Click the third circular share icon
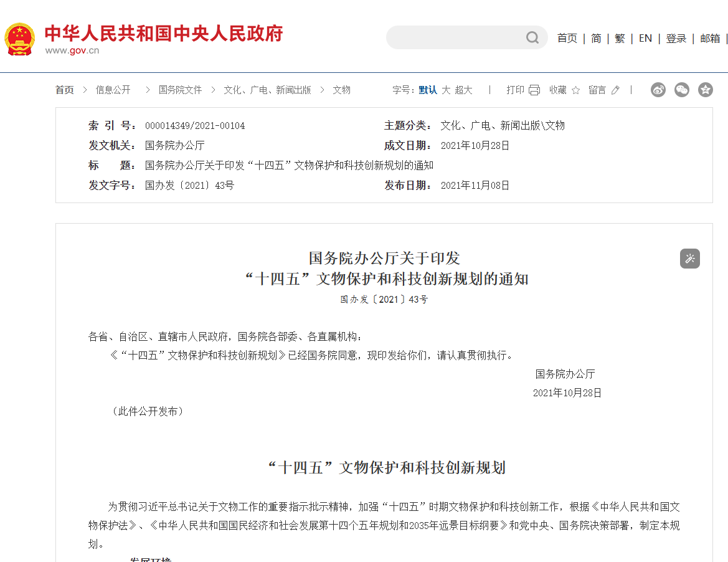Screen dimensions: 728x562 705,90
